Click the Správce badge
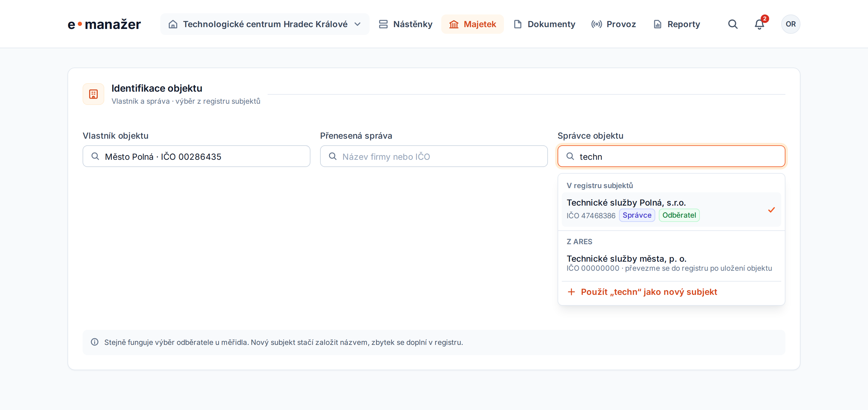The height and width of the screenshot is (410, 868). (637, 216)
